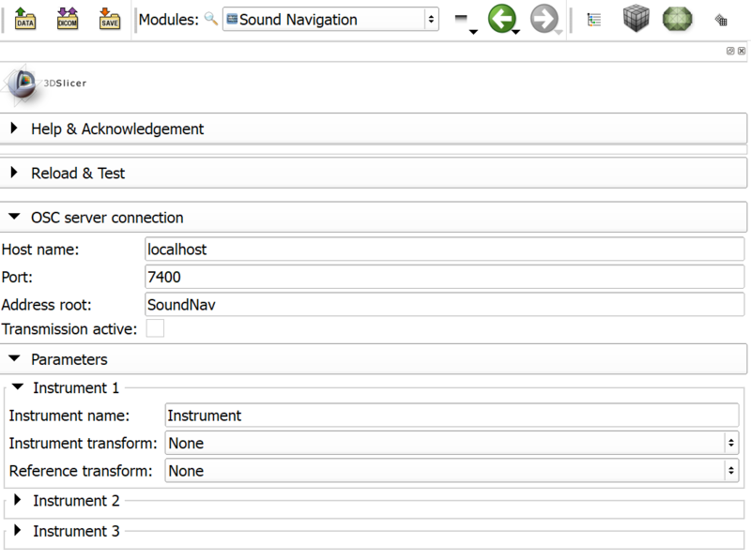Click the gray forward arrow icon
Screen dimensions: 751x560
point(544,19)
